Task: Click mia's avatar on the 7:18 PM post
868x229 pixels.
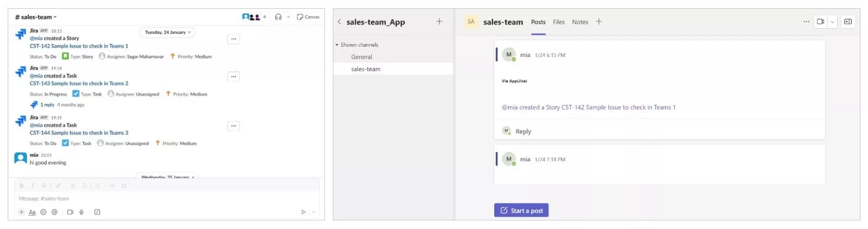Action: click(509, 160)
